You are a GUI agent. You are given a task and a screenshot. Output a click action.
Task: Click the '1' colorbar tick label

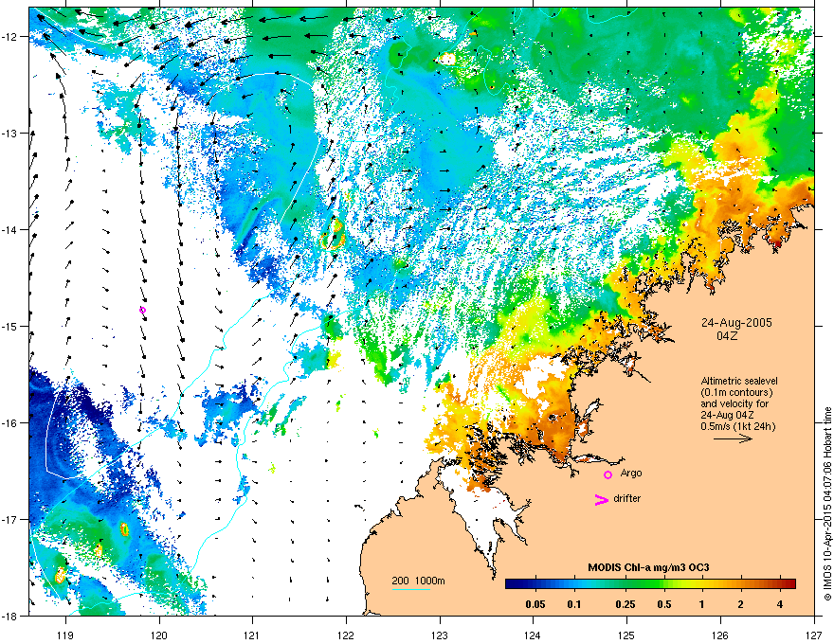(x=702, y=604)
